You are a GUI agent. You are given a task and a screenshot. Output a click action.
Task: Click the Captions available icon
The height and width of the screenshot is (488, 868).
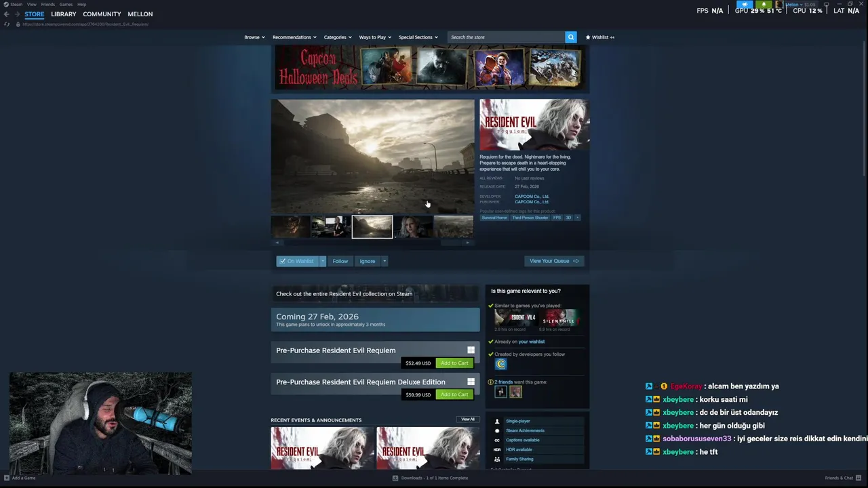(x=497, y=440)
